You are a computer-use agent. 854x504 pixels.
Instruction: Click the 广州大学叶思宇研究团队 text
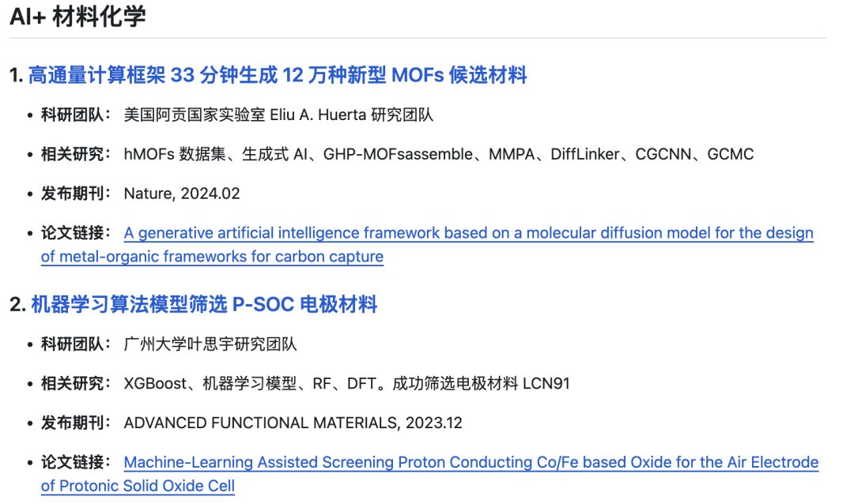210,344
